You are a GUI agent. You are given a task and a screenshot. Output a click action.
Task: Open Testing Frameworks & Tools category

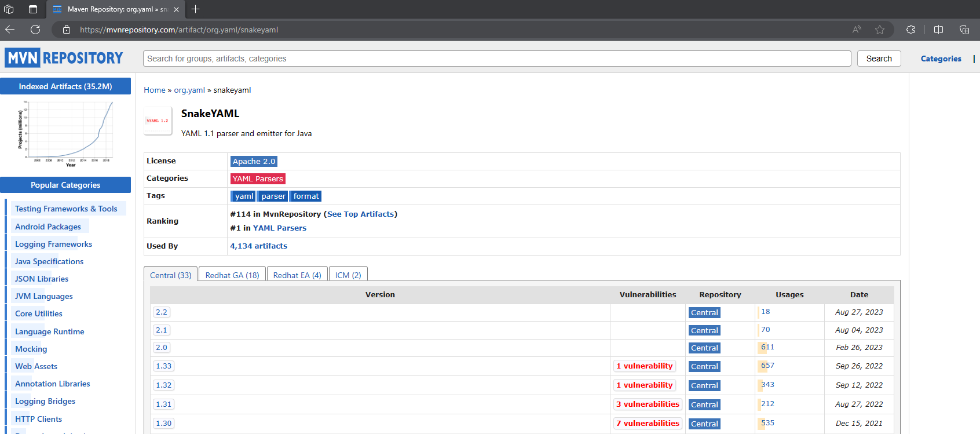(x=66, y=209)
